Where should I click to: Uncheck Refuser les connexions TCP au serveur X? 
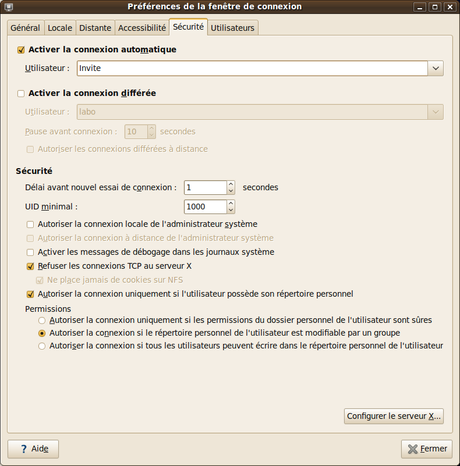tap(30, 266)
